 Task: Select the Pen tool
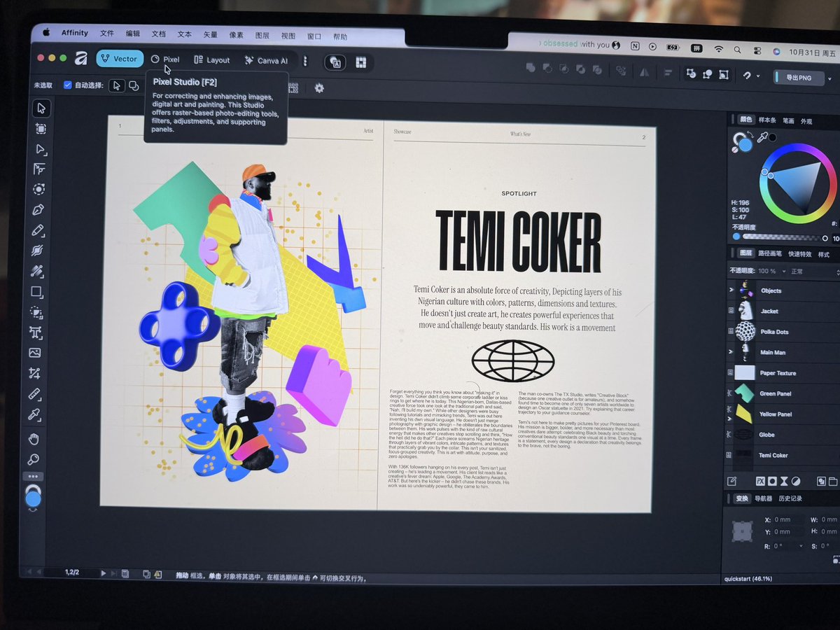[38, 209]
